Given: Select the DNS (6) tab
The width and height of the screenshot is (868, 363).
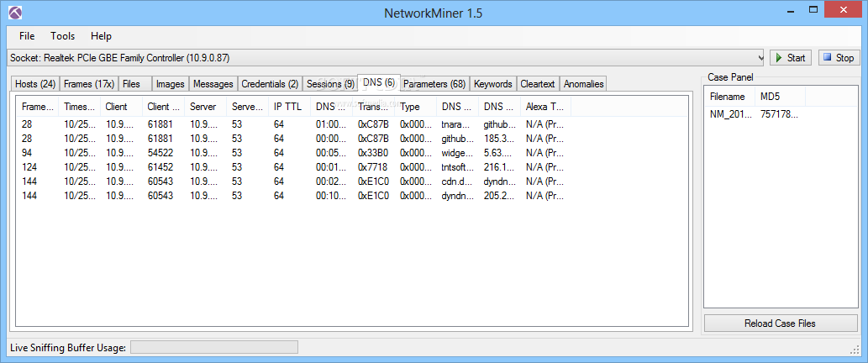Looking at the screenshot, I should click(x=379, y=82).
